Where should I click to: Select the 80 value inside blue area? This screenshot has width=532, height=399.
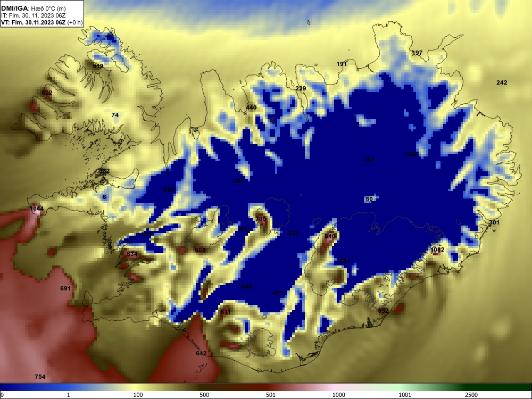click(x=369, y=199)
